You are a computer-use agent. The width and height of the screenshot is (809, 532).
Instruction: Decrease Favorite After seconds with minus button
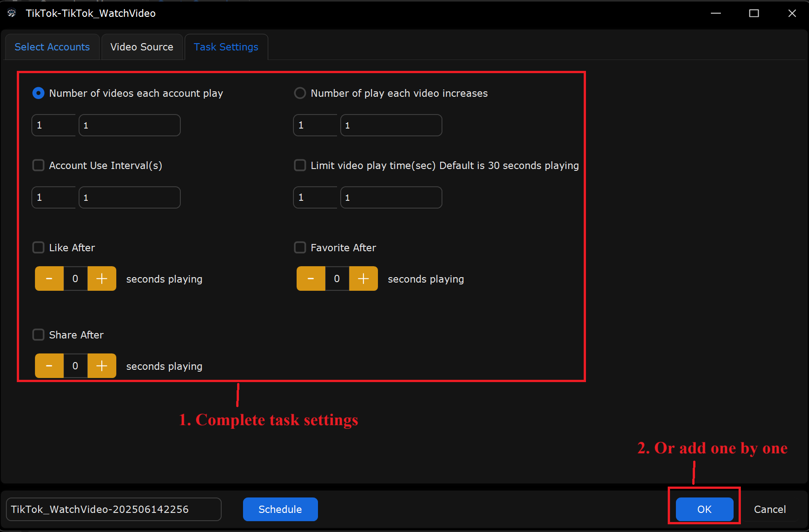311,278
